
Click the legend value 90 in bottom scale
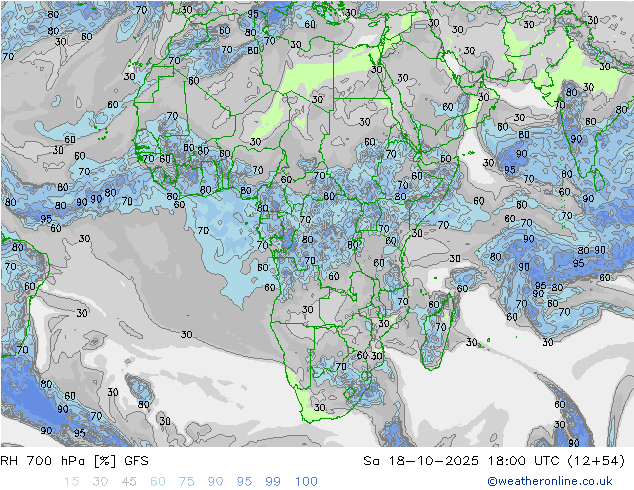[x=215, y=482]
